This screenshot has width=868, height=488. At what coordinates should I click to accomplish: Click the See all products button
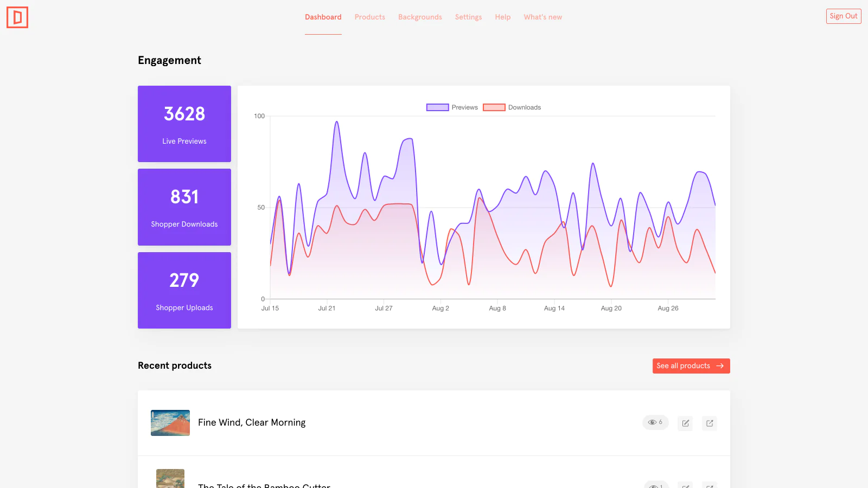coord(691,366)
